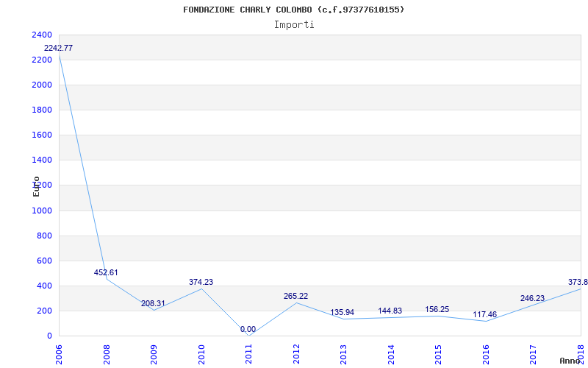The image size is (588, 368).
Task: Click the 1600 y-axis tick label
Action: 42,135
